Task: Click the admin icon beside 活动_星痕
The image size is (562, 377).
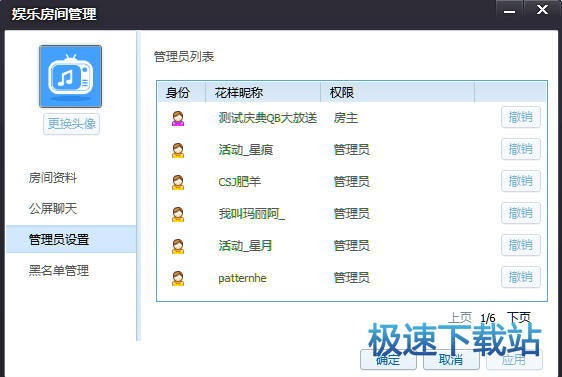Action: click(178, 150)
